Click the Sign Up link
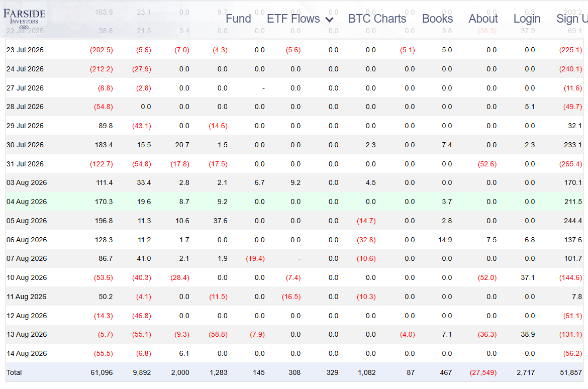The height and width of the screenshot is (389, 588). [572, 19]
